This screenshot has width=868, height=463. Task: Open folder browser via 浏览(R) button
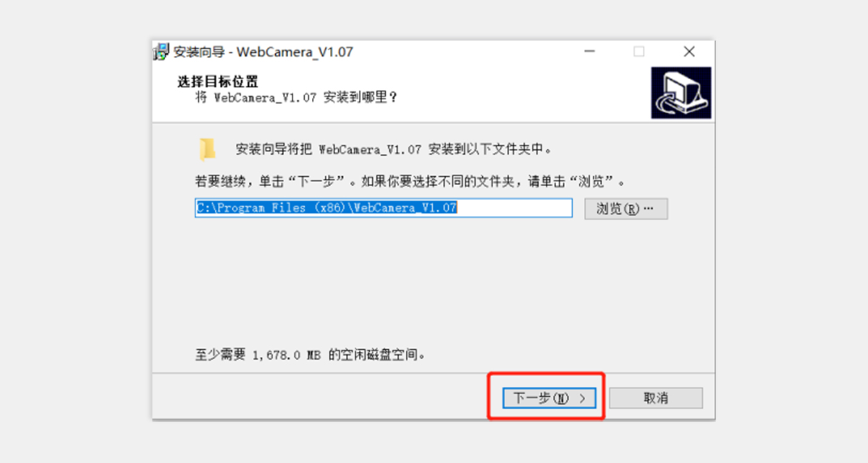tap(626, 209)
